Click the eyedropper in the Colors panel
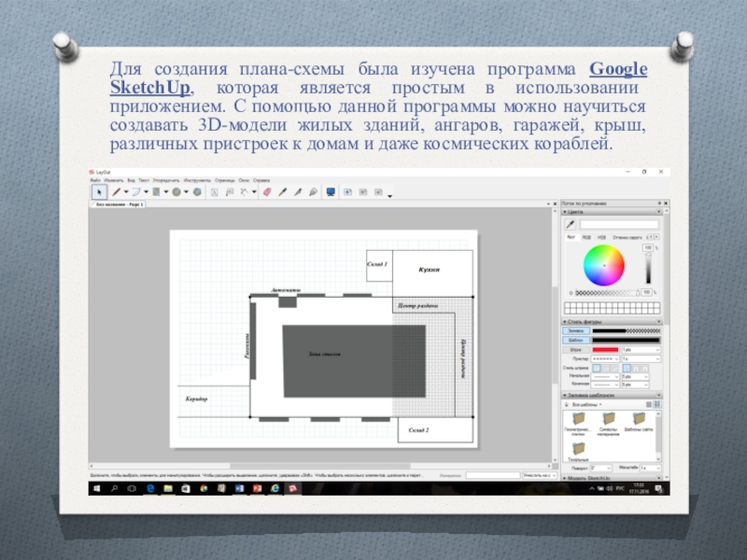Image resolution: width=747 pixels, height=560 pixels. 570,224
